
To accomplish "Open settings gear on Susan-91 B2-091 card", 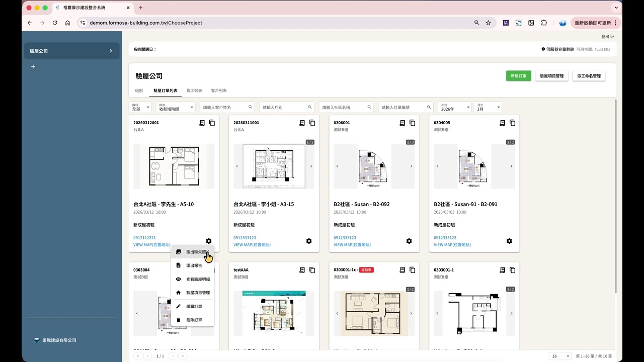I will [509, 241].
